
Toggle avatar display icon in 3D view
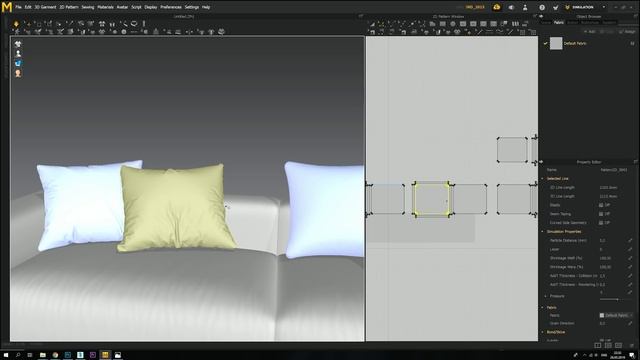click(x=18, y=53)
